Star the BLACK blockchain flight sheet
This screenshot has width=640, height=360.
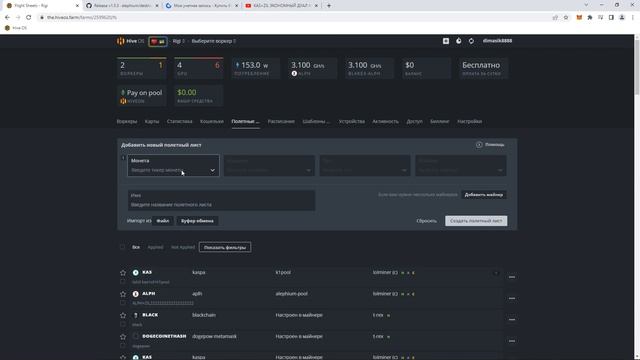tap(123, 315)
